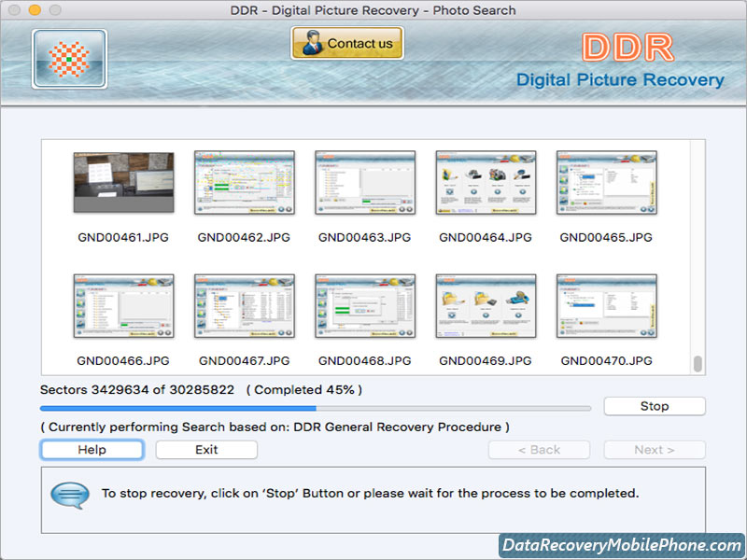
Task: View the GND00469.JPG thumbnail
Action: 485,304
